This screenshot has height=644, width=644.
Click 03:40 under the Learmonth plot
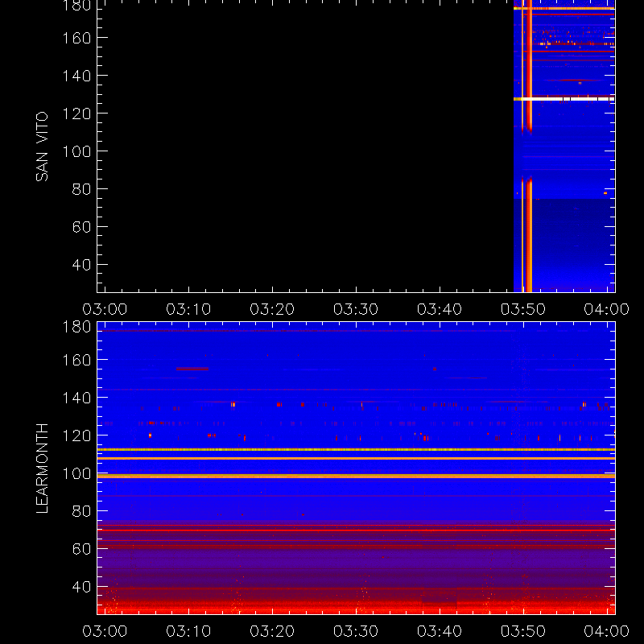coord(440,631)
